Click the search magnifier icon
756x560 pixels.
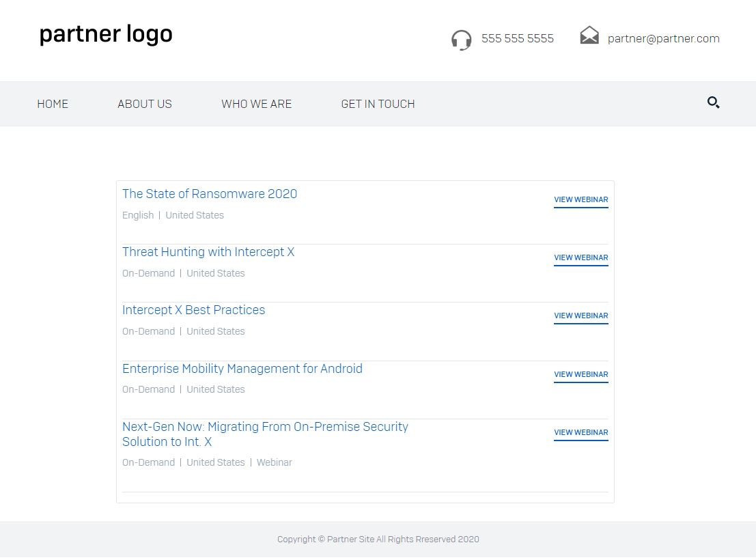click(x=713, y=102)
